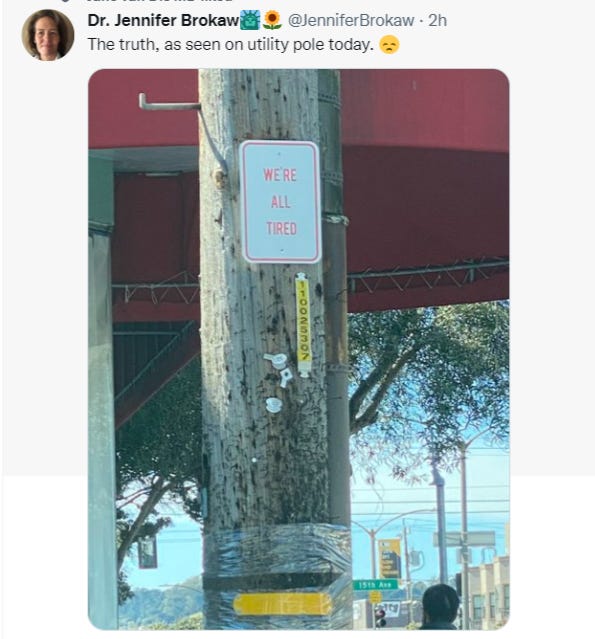Viewport: 595px width, 639px height.
Task: Open the tweet via the 2h timestamp
Action: tap(437, 20)
